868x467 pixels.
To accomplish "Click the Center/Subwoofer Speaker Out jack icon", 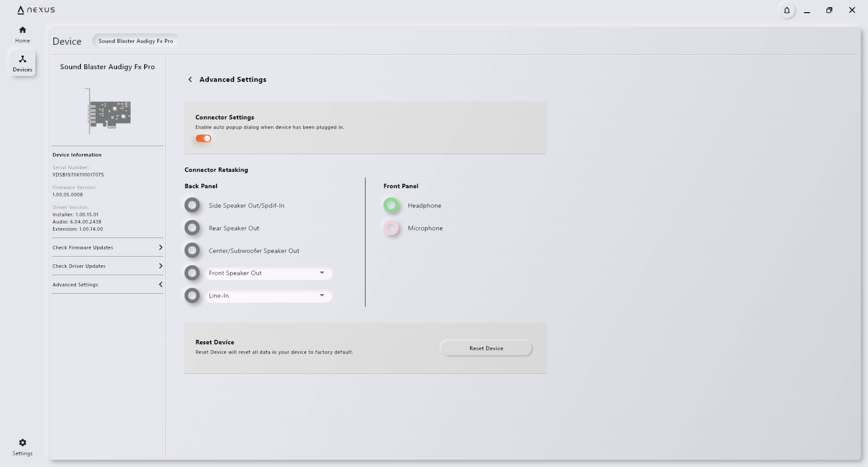I will click(192, 250).
